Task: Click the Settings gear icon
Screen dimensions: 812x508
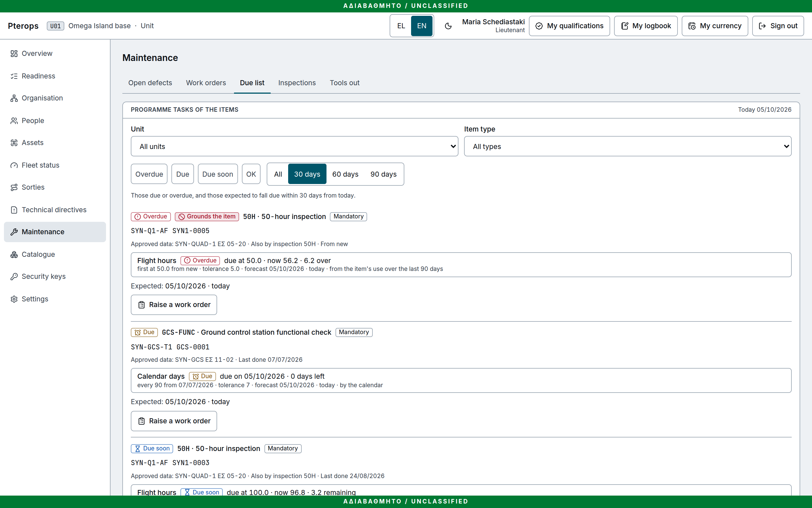Action: click(x=14, y=299)
